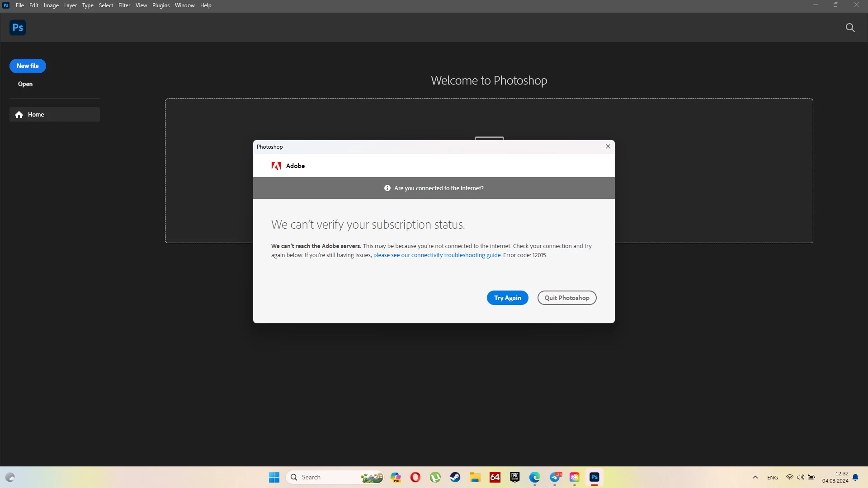Open Microsoft Edge from the taskbar
The width and height of the screenshot is (868, 488).
534,477
